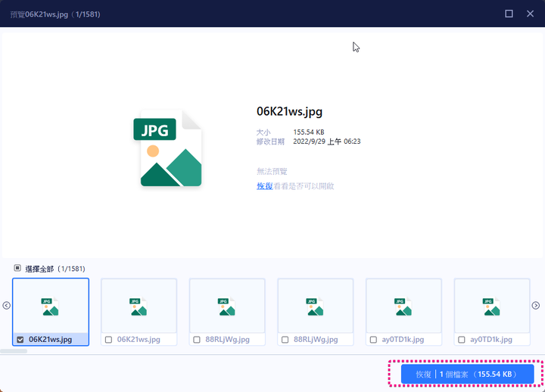Image resolution: width=545 pixels, height=392 pixels.
Task: Tick the checkbox of the fourth thumbnail, 88RLjWg.jpg
Action: click(x=285, y=340)
